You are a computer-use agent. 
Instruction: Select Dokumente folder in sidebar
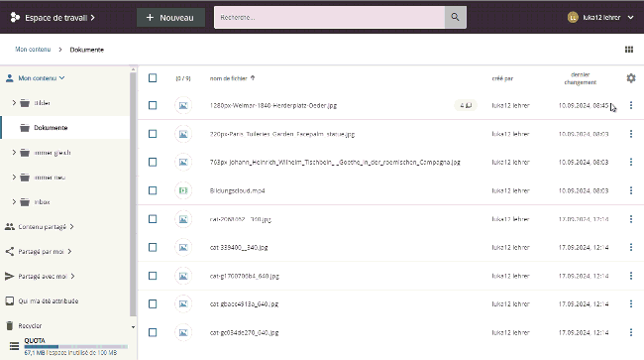(x=64, y=128)
